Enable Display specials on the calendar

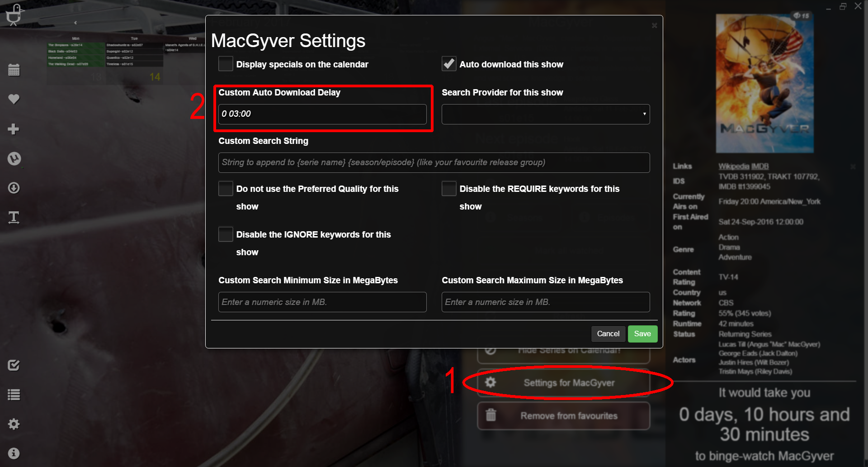(226, 64)
